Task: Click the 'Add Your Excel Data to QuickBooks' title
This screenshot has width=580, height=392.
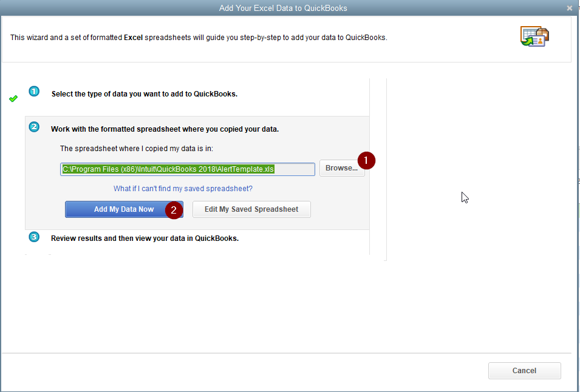Action: (283, 8)
